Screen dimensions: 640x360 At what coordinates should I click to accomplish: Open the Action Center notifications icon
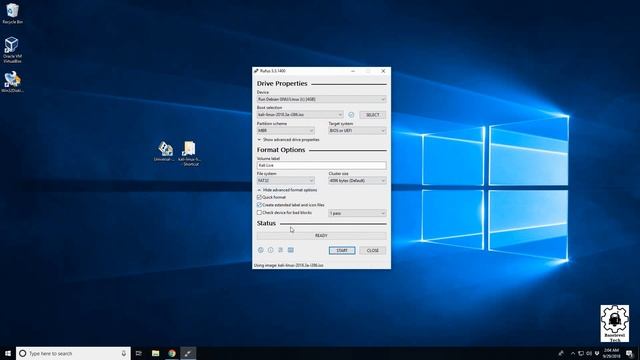(629, 353)
